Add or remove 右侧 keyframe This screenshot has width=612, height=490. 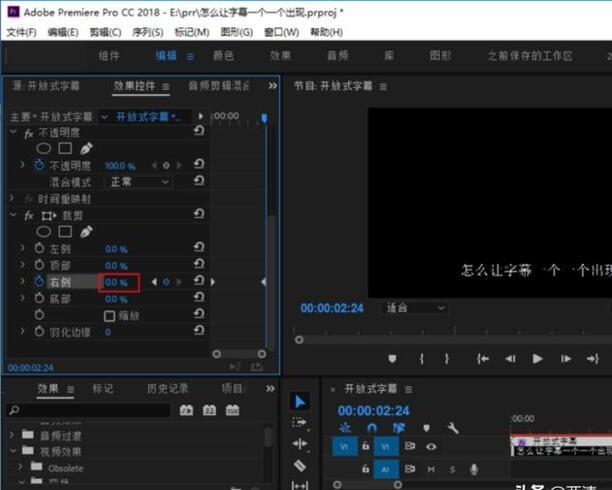(166, 282)
